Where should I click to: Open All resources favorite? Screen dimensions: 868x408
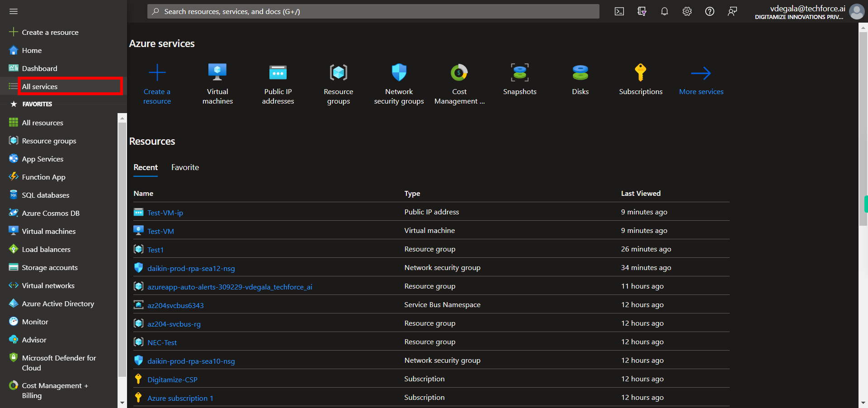click(42, 123)
